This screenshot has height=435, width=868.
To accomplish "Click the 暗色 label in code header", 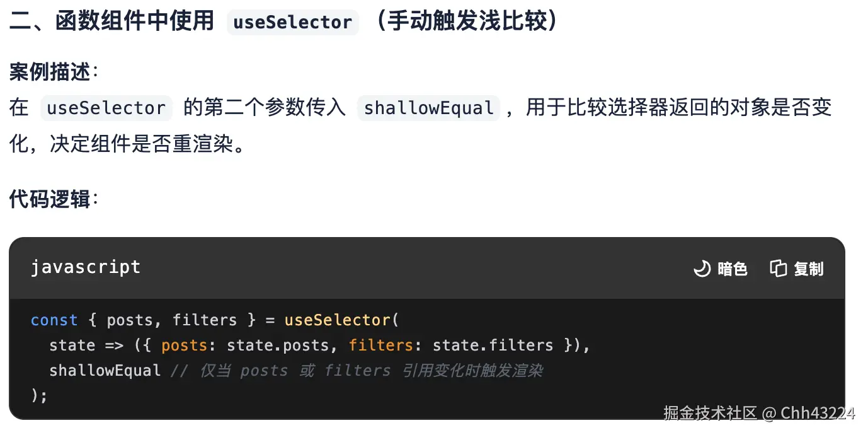I will [733, 269].
